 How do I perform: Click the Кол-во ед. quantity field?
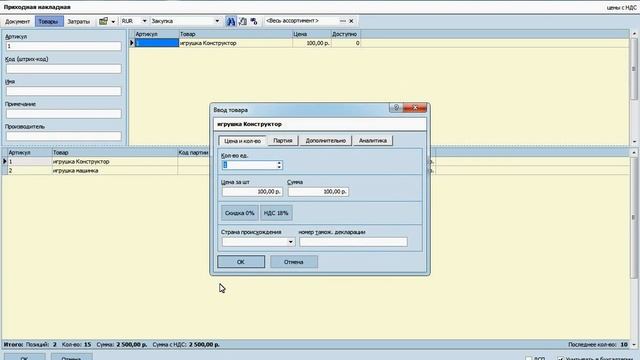pos(249,165)
